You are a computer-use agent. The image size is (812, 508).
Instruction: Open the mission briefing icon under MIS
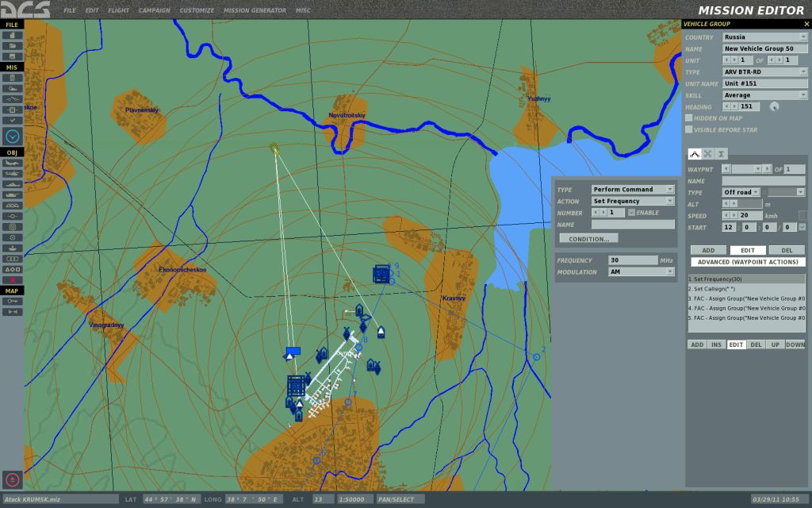pos(13,78)
